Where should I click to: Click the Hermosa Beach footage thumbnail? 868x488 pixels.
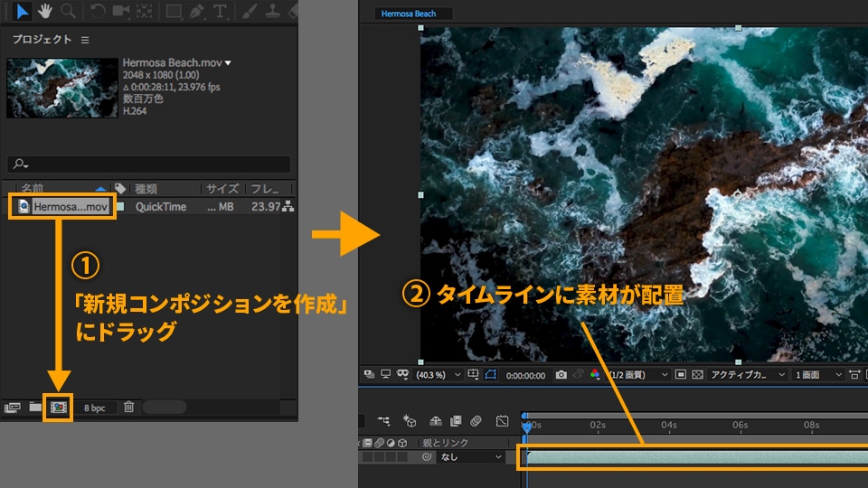coord(62,88)
